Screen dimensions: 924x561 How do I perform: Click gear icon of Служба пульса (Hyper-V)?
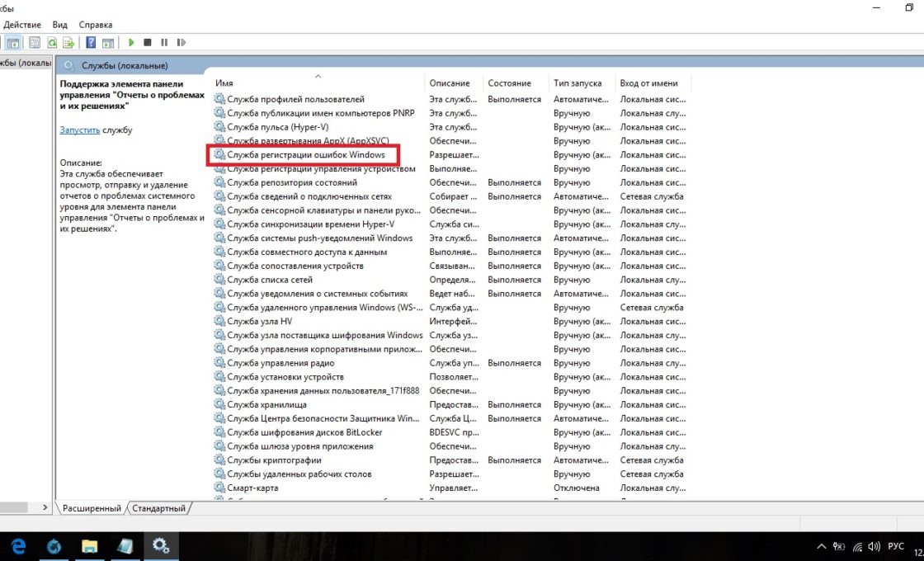[x=219, y=127]
